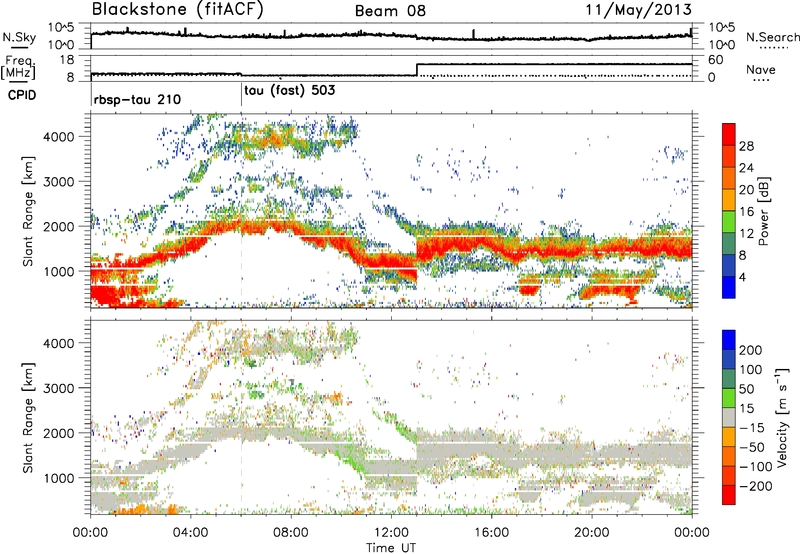The height and width of the screenshot is (554, 800).
Task: Click the 10^5 tick beside N.Sky
Action: point(61,28)
